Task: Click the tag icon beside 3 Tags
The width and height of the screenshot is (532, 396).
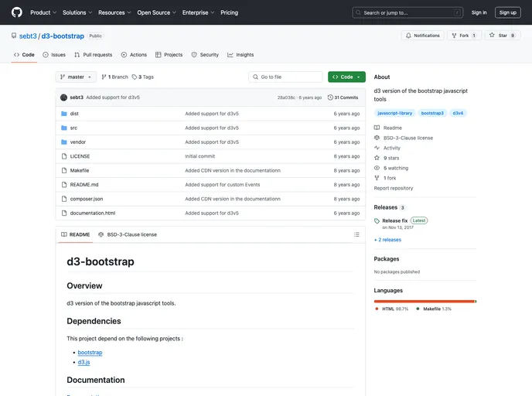Action: [135, 77]
